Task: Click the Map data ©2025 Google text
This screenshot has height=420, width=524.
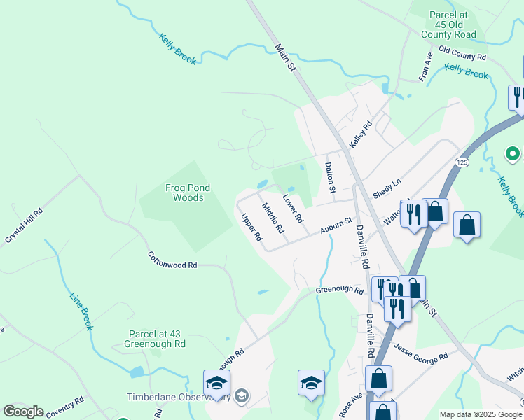Action: click(x=481, y=414)
